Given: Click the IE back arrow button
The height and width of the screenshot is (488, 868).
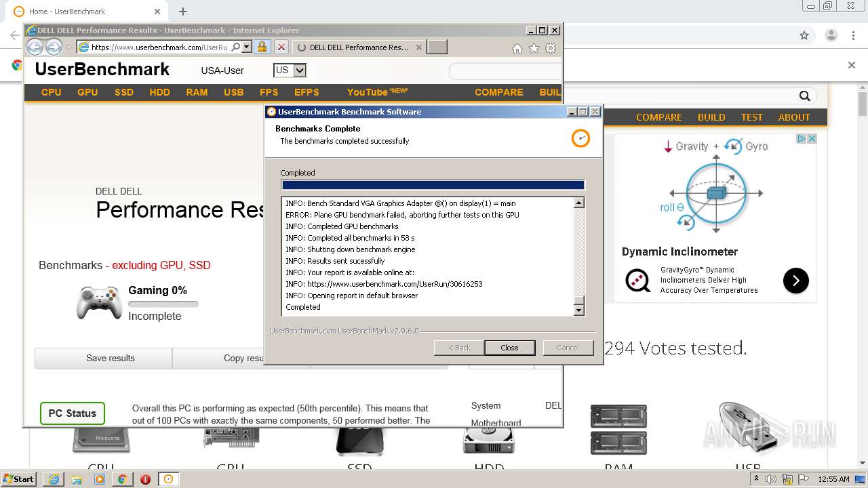Looking at the screenshot, I should 35,47.
